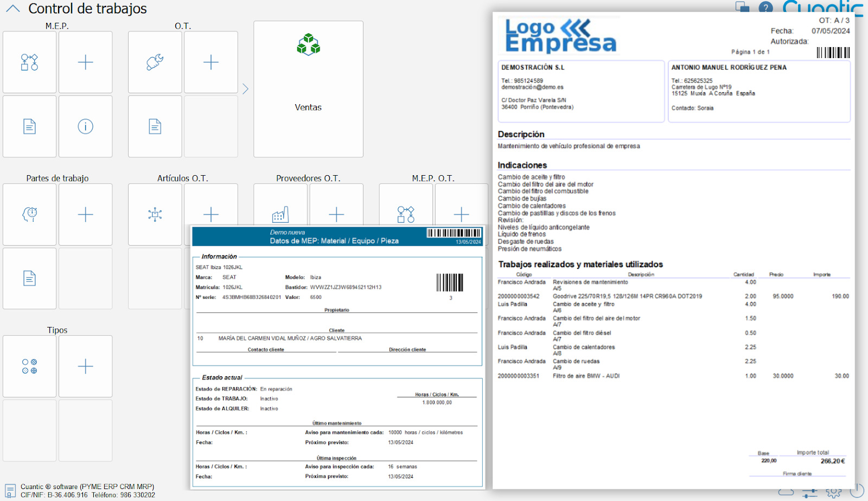
Task: Add a new Tipo
Action: (x=85, y=366)
